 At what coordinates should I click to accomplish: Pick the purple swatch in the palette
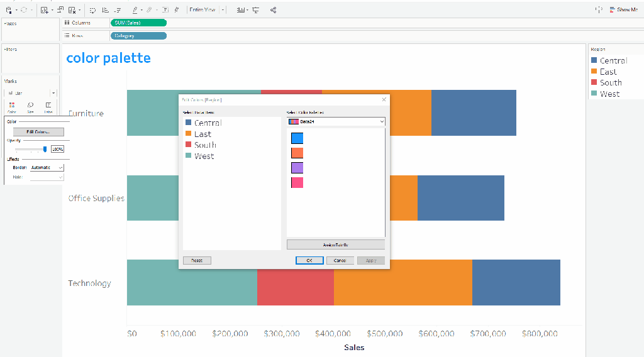(297, 168)
